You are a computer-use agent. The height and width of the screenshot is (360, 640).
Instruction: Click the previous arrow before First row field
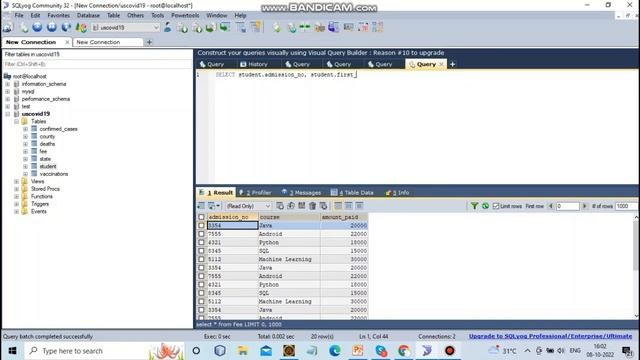pyautogui.click(x=551, y=206)
